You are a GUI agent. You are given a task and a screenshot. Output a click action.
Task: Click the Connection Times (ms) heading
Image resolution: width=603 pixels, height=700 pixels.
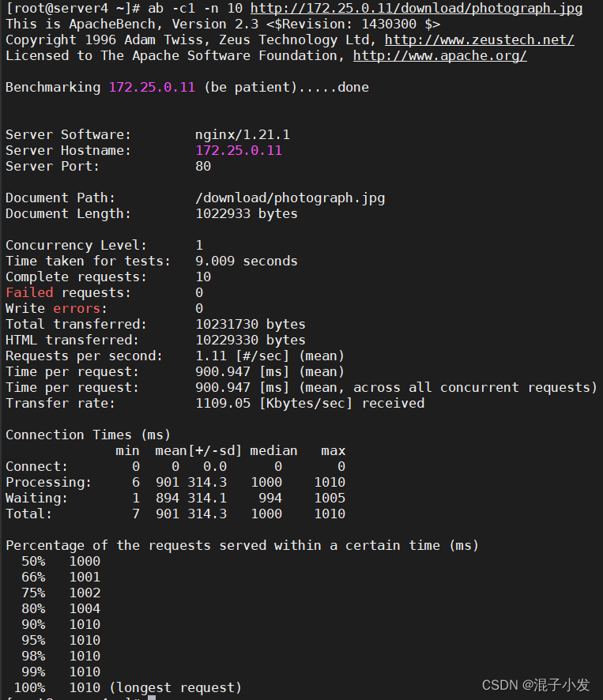click(x=88, y=435)
